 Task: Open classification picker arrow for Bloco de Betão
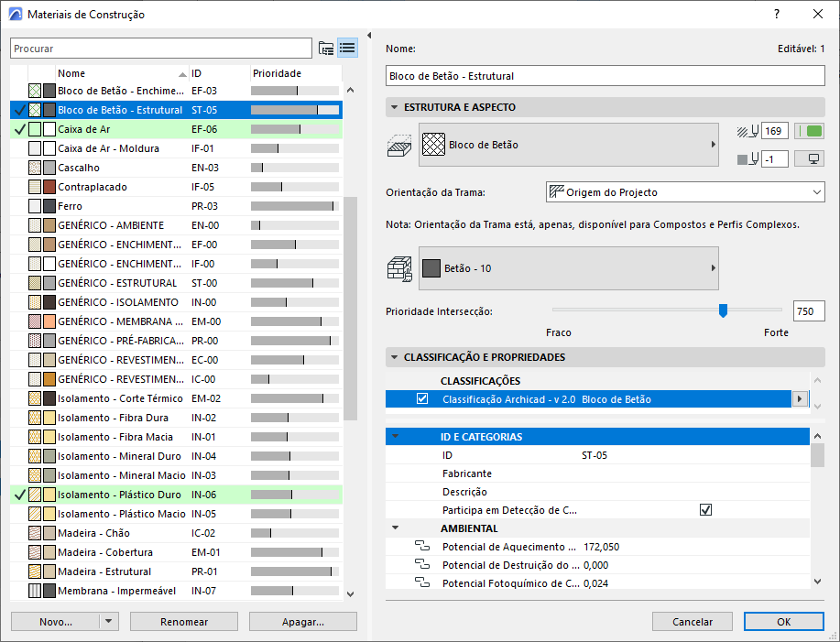tap(800, 399)
